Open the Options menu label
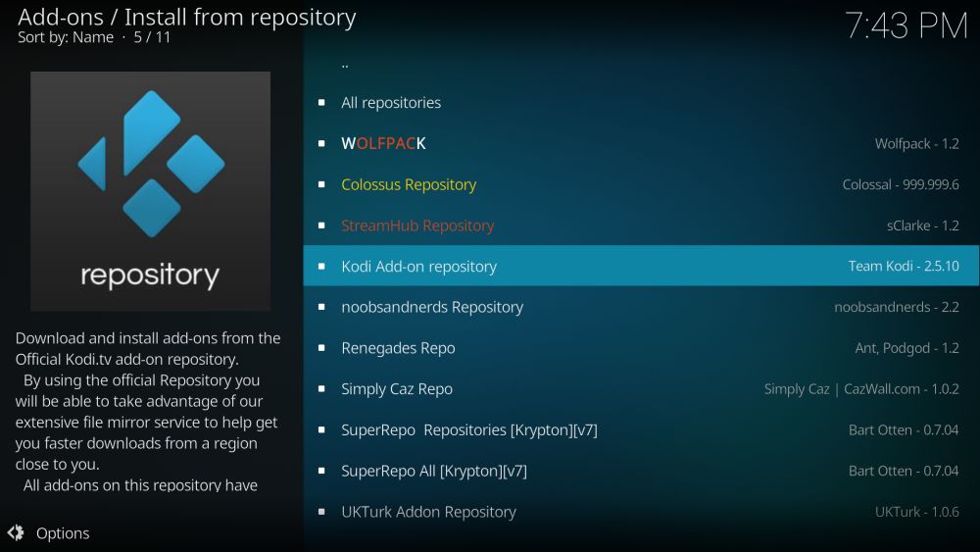This screenshot has height=552, width=980. click(x=63, y=533)
